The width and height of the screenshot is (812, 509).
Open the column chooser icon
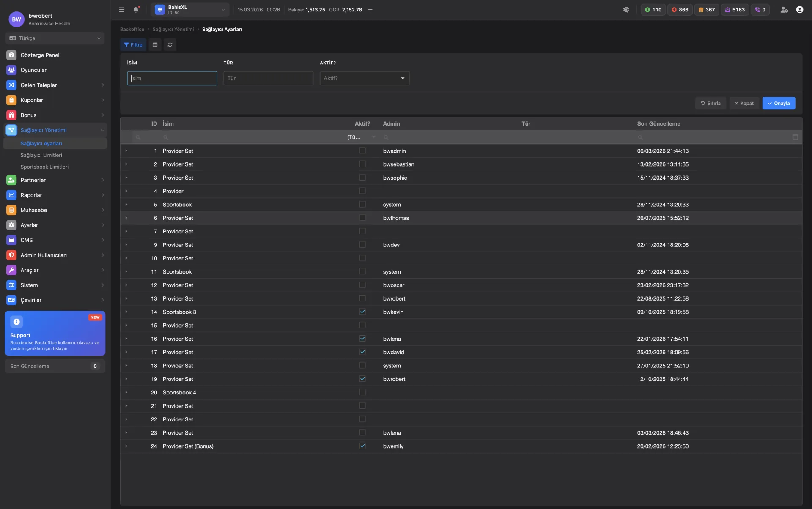[155, 45]
